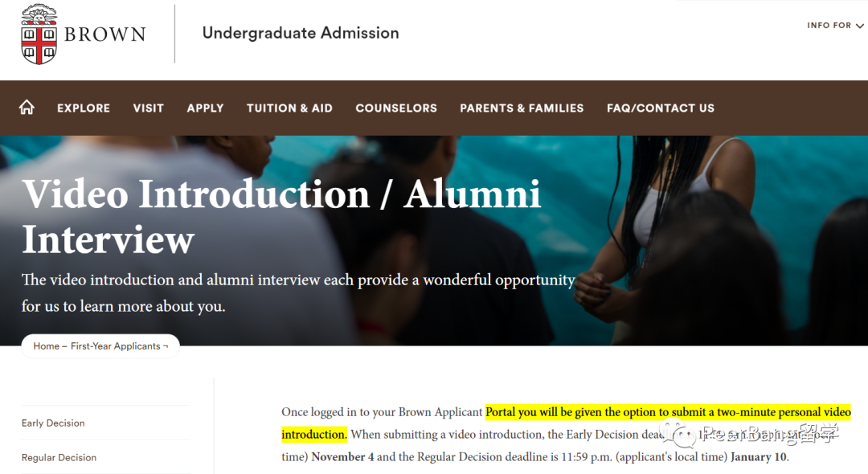The height and width of the screenshot is (474, 868).
Task: Open TUITION & AID menu
Action: [289, 108]
